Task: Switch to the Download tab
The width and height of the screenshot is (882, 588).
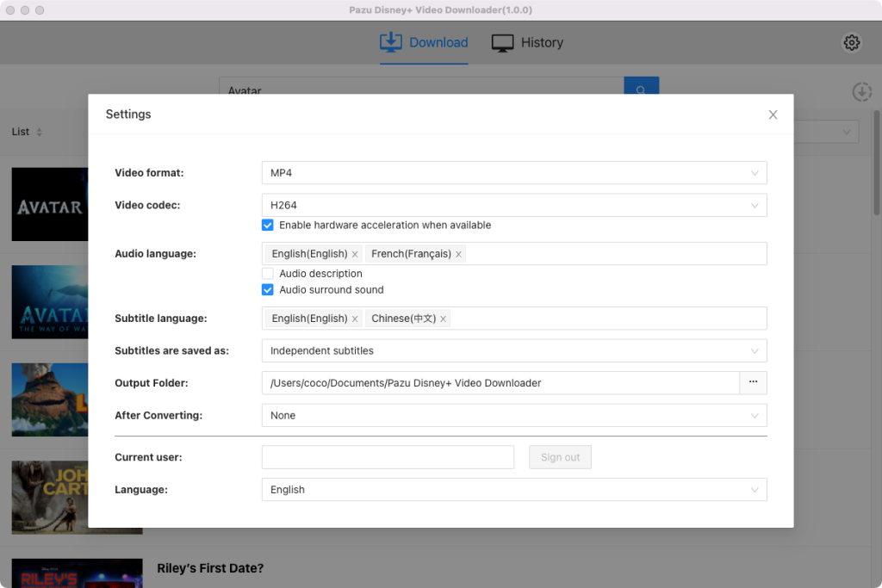Action: [424, 43]
